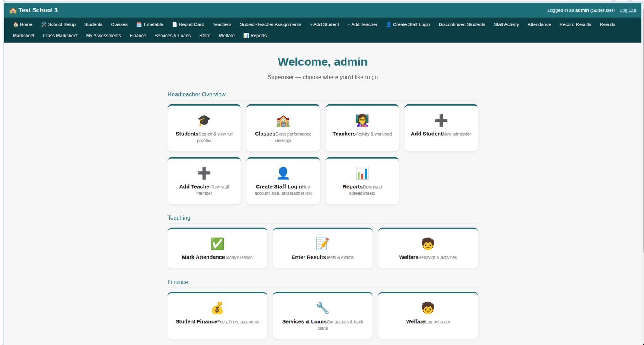Click the Welcome, admin heading
Image resolution: width=644 pixels, height=345 pixels.
(x=322, y=62)
